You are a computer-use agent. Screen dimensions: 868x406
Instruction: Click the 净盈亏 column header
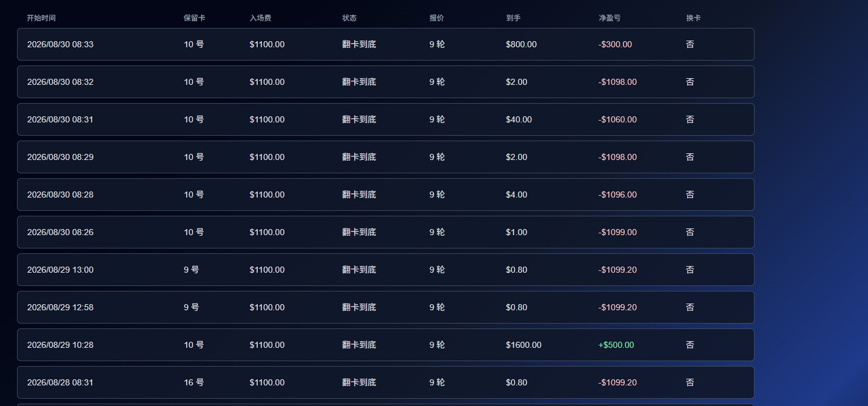610,18
